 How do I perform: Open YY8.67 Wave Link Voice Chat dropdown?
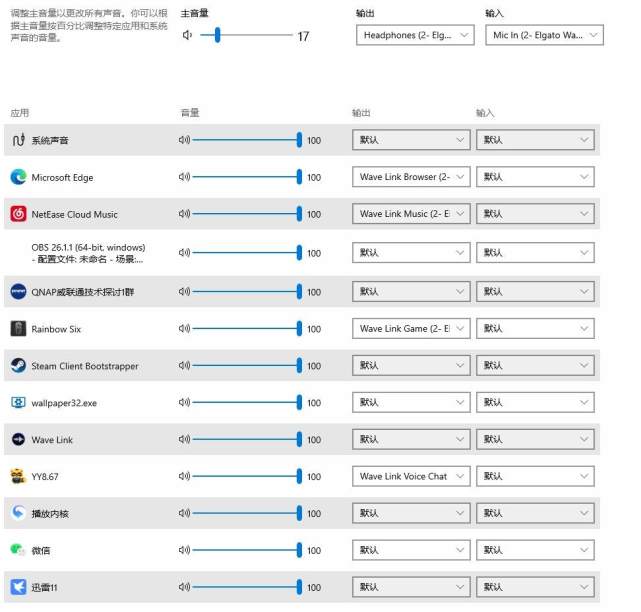pos(411,476)
